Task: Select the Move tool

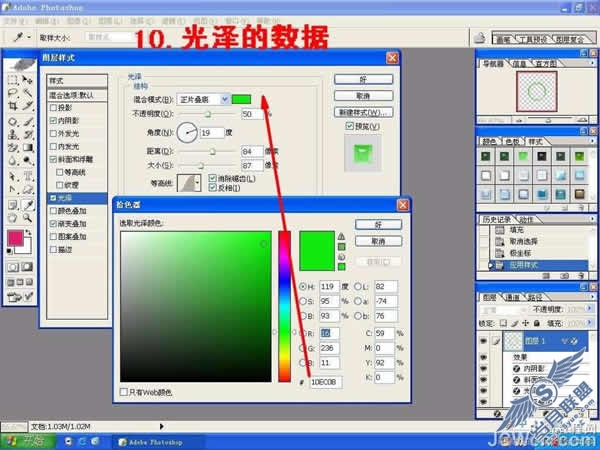Action: coord(27,80)
